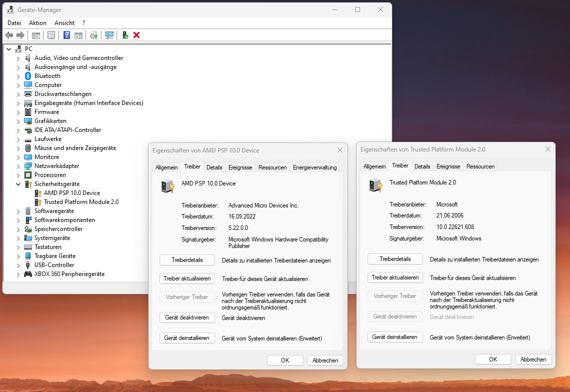Expand the Netzwerkadapter category chevron
The image size is (570, 392).
tap(18, 166)
